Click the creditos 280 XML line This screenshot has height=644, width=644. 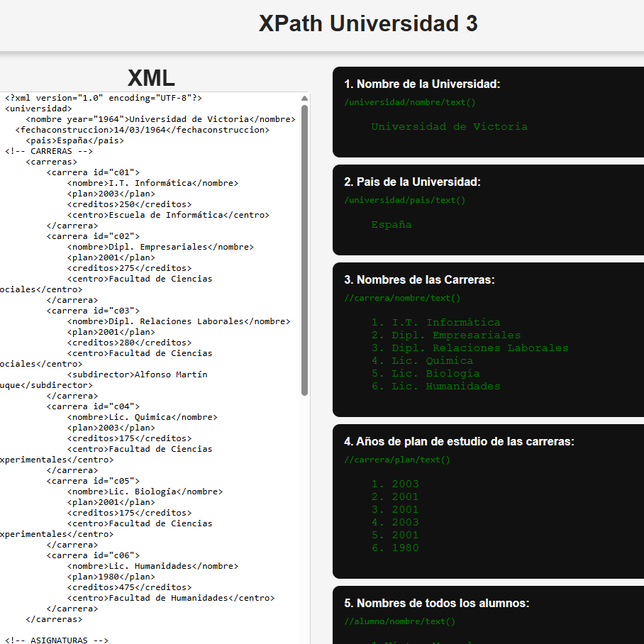129,343
